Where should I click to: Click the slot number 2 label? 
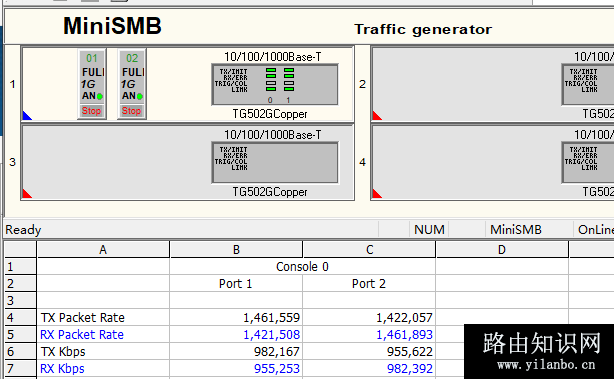click(363, 84)
